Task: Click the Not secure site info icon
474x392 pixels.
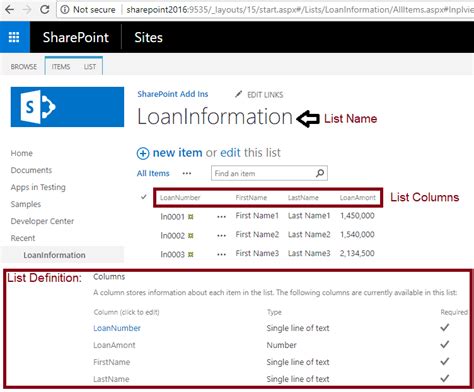Action: pos(65,10)
